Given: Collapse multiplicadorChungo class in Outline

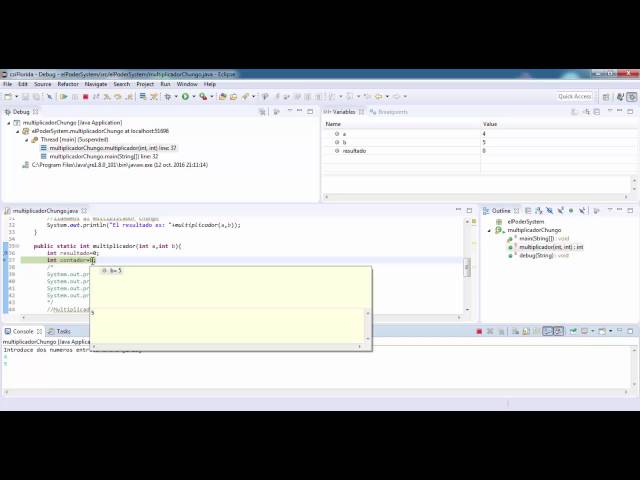Looking at the screenshot, I should [489, 231].
